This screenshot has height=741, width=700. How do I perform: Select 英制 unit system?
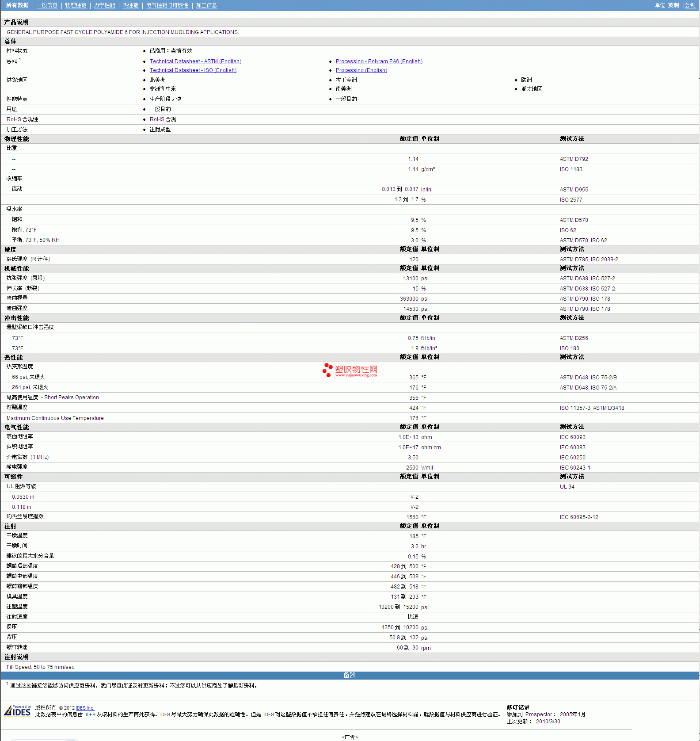pos(673,5)
